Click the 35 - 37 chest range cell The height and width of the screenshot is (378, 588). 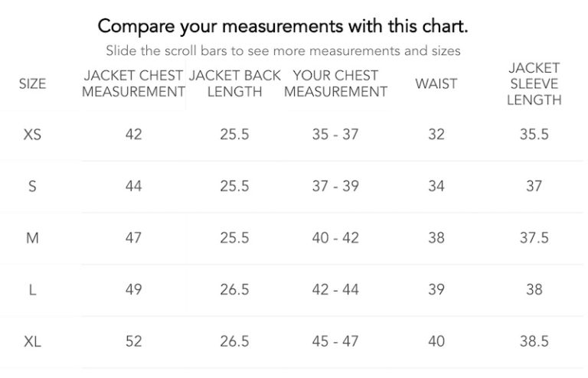335,135
